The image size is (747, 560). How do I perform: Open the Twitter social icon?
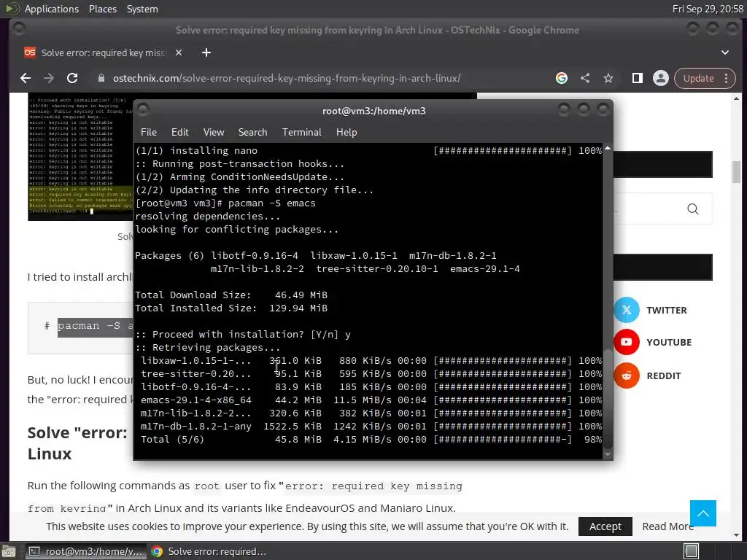click(627, 310)
